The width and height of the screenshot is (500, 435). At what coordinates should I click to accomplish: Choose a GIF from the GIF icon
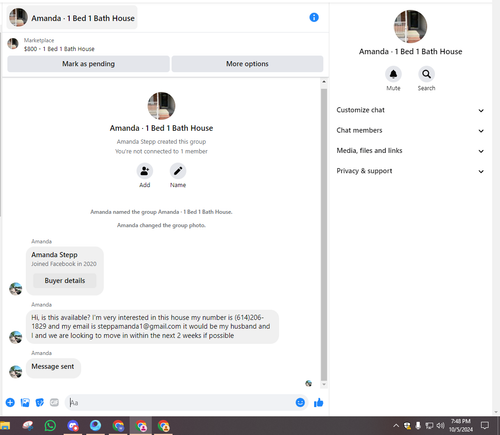click(54, 402)
